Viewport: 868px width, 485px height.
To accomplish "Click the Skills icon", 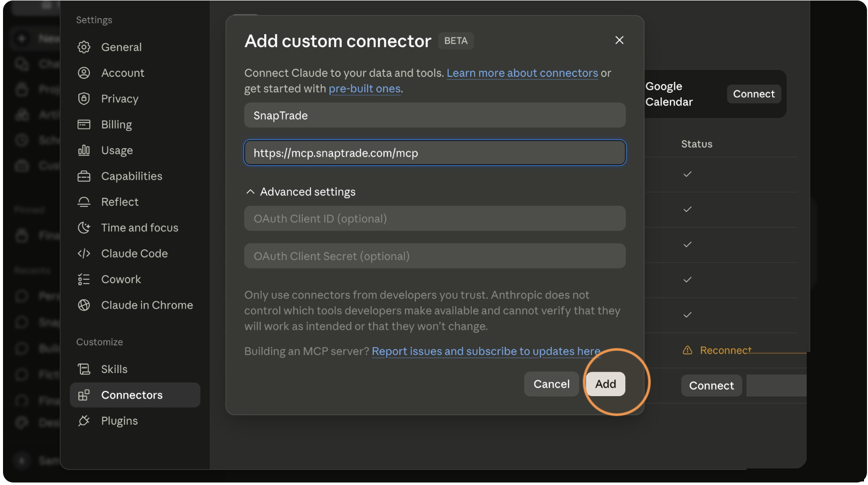I will coord(84,369).
